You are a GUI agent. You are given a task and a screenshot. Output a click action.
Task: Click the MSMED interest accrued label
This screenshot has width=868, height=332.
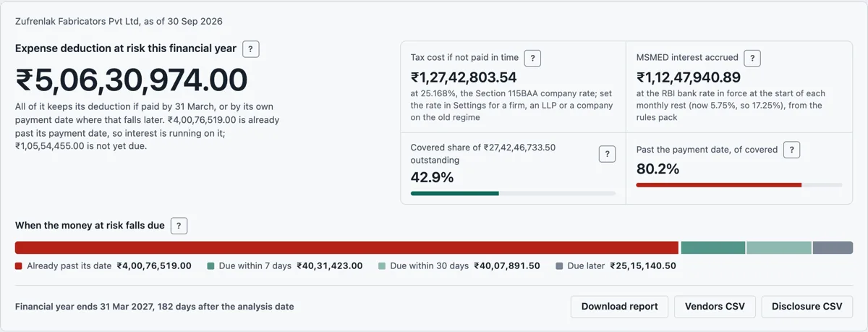coord(687,58)
